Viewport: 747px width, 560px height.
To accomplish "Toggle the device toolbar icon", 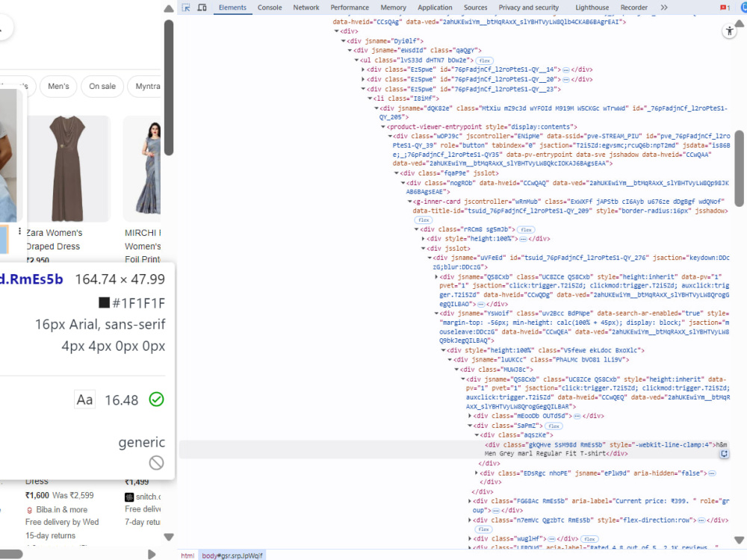I will point(202,7).
